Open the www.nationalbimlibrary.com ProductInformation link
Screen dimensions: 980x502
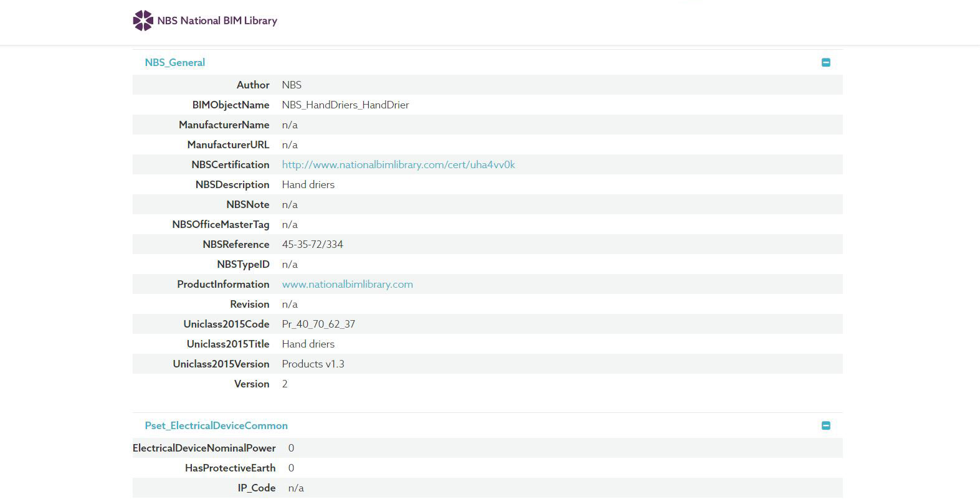[x=347, y=284]
